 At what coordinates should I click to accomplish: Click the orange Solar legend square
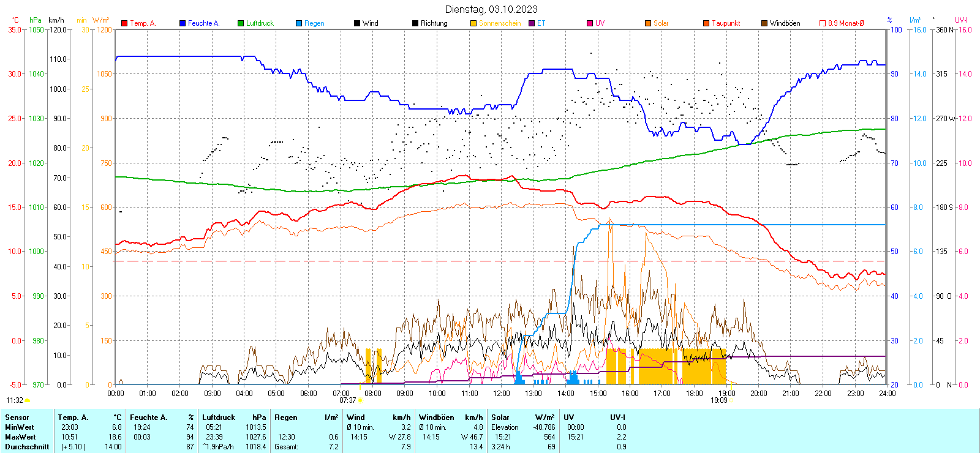pyautogui.click(x=648, y=23)
